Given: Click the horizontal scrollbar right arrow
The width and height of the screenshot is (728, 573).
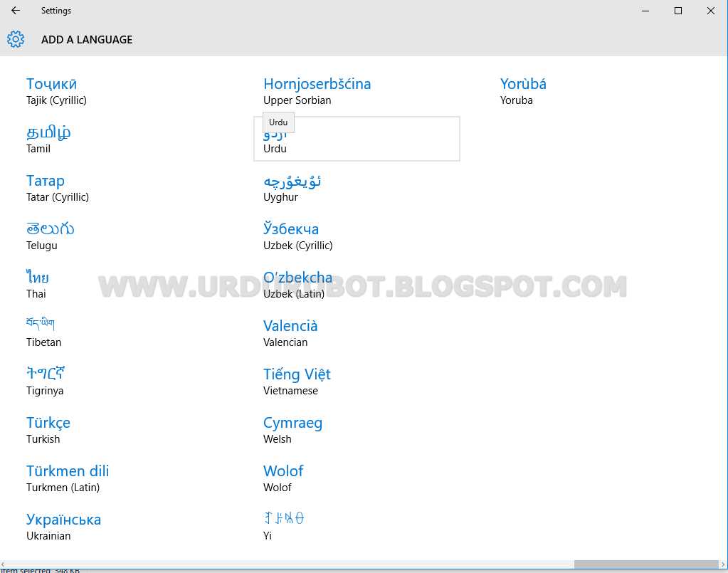Looking at the screenshot, I should (x=723, y=564).
